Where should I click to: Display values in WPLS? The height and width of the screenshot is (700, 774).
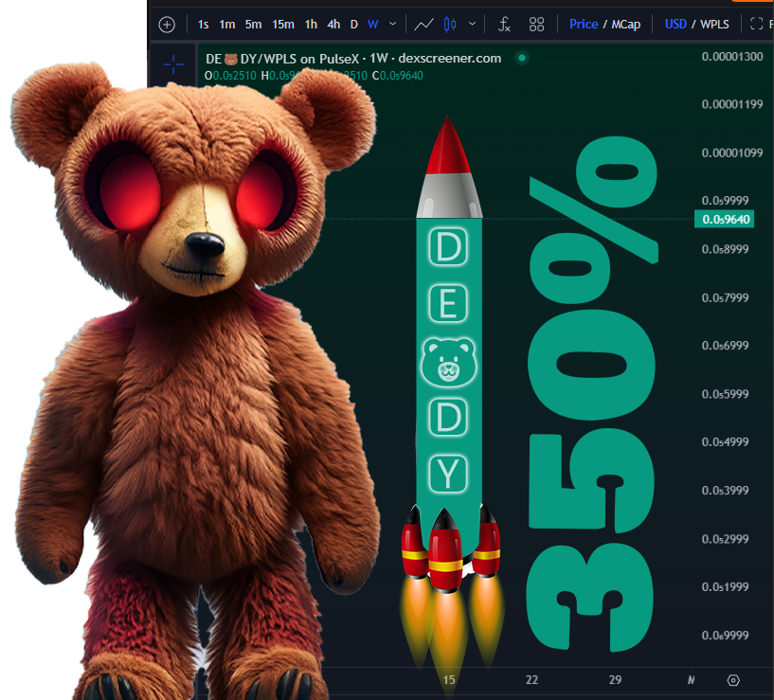point(714,25)
